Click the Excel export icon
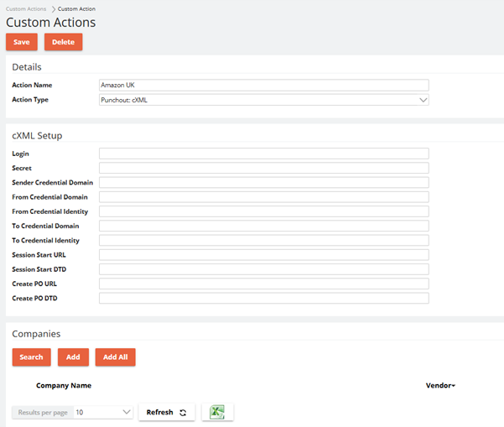 (217, 412)
